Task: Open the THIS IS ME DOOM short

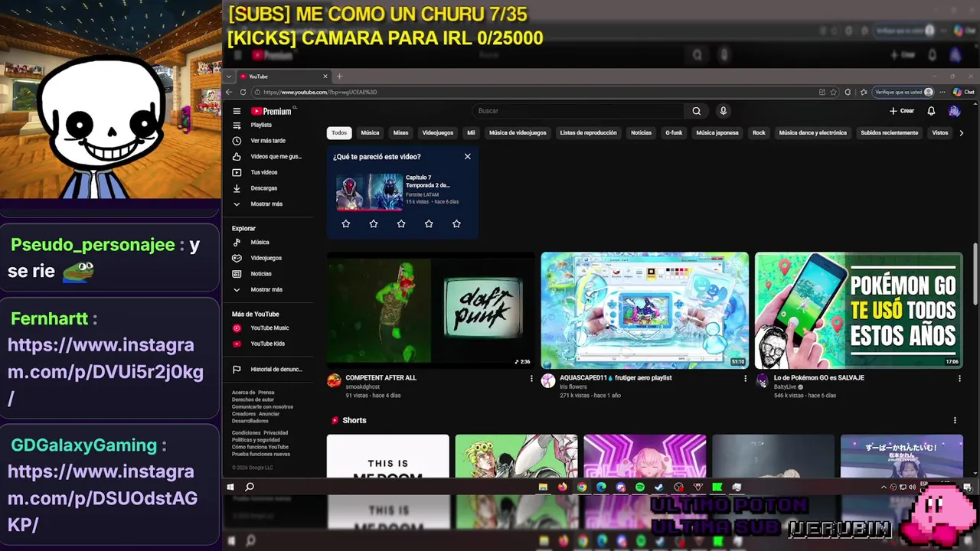Action: point(388,456)
